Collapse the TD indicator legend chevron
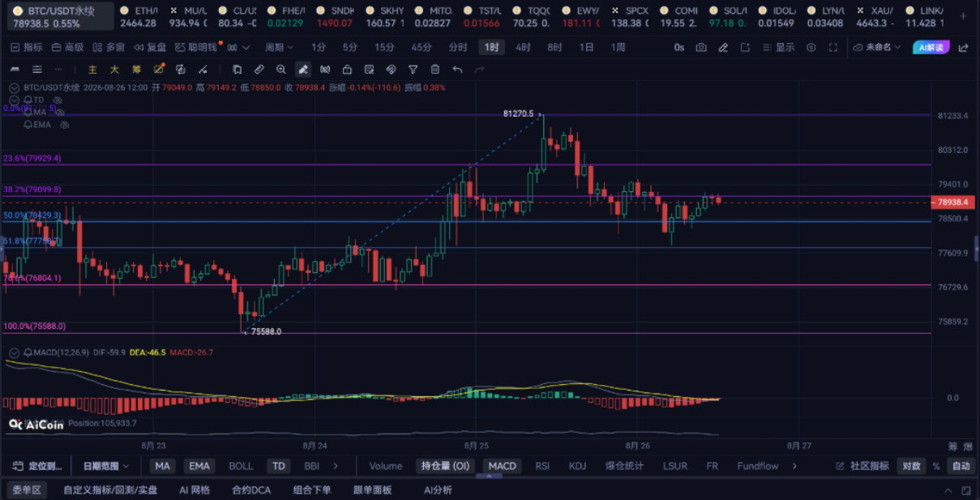Screen dimensions: 980x500 click(14, 99)
